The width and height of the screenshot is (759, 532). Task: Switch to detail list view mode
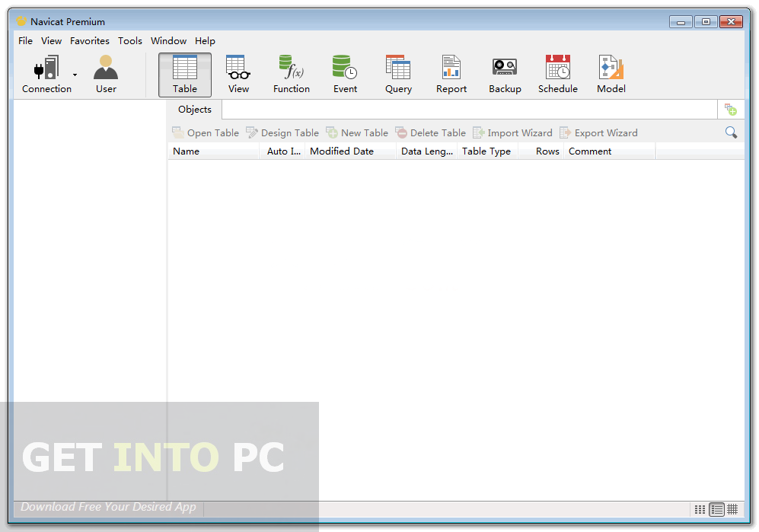click(x=717, y=509)
